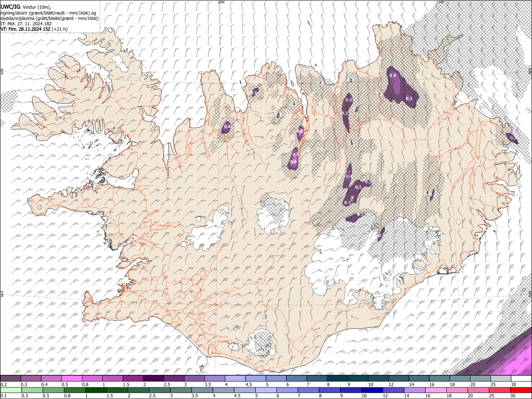Image resolution: width=532 pixels, height=399 pixels.
Task: Click the '15W' longitude label at the top
Action: pyautogui.click(x=441, y=2)
